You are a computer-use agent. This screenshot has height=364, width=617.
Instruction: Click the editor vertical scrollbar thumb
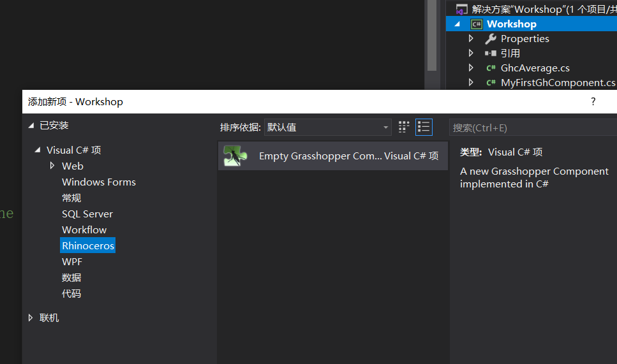point(432,35)
